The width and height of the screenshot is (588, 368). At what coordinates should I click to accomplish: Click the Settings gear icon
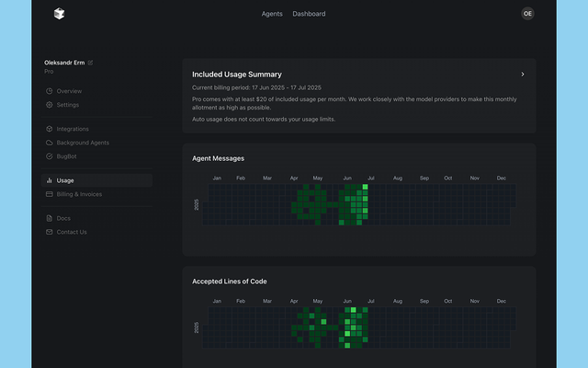click(49, 105)
